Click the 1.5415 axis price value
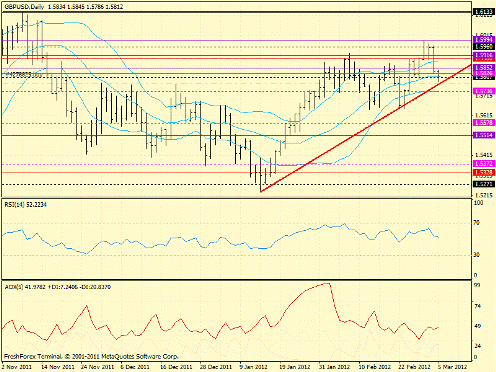496x372 pixels. click(x=483, y=155)
